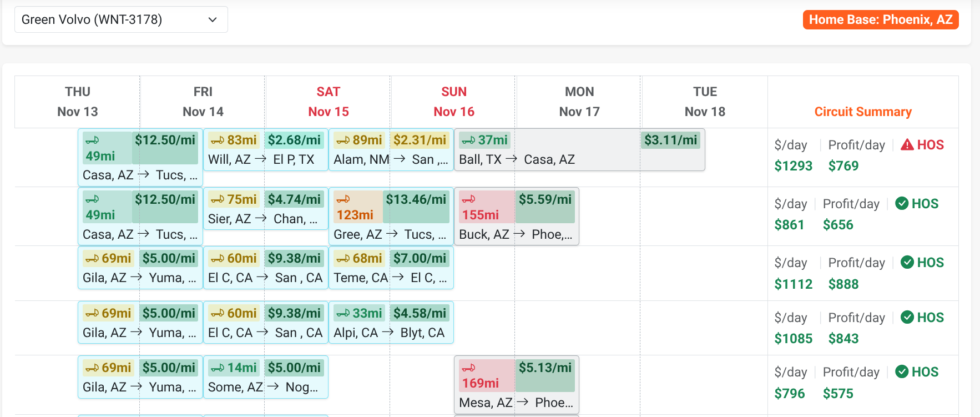The image size is (980, 417).
Task: Open the Sier, AZ → Chan load card
Action: [x=266, y=209]
